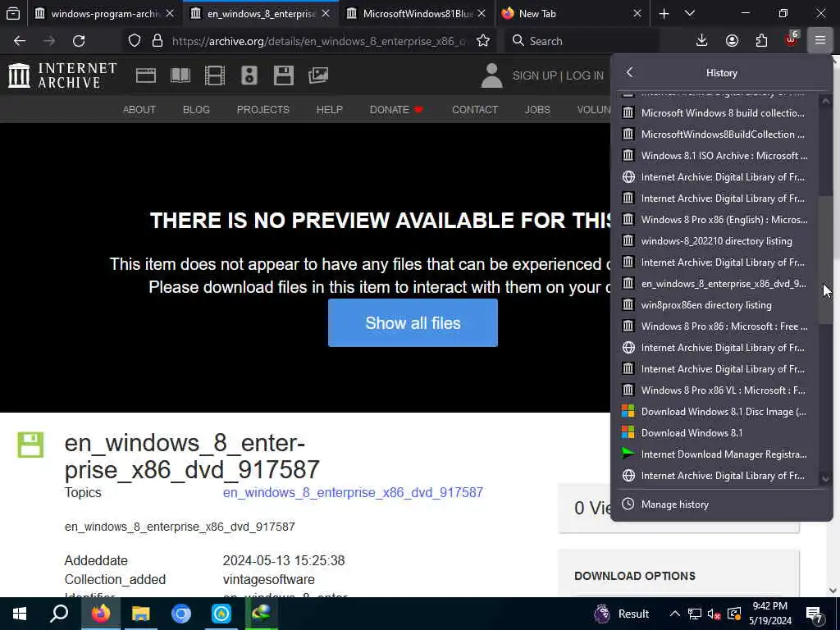
Task: Click SIGN UP link
Action: pos(534,75)
